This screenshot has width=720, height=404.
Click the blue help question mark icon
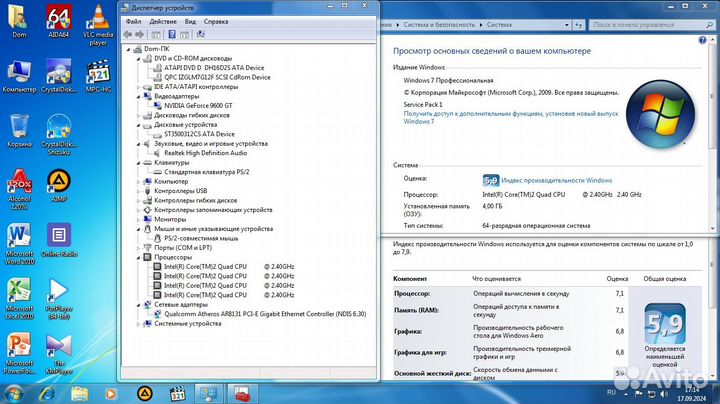[x=702, y=40]
